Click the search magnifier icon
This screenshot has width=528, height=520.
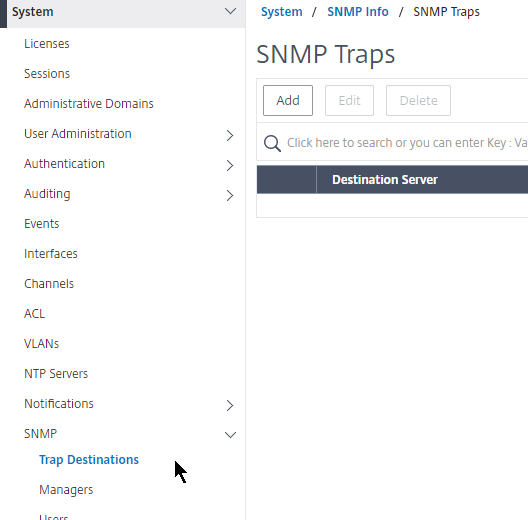pyautogui.click(x=272, y=143)
